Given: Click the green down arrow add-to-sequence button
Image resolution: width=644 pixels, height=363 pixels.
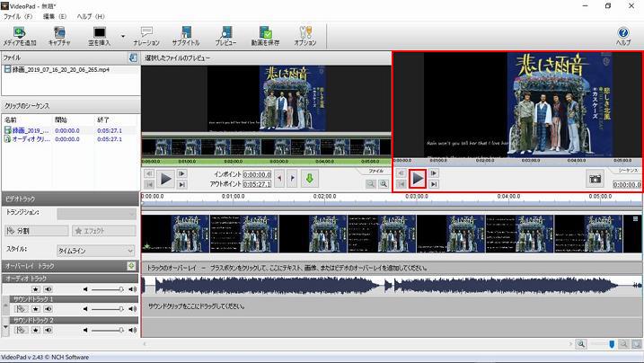Looking at the screenshot, I should pos(310,179).
